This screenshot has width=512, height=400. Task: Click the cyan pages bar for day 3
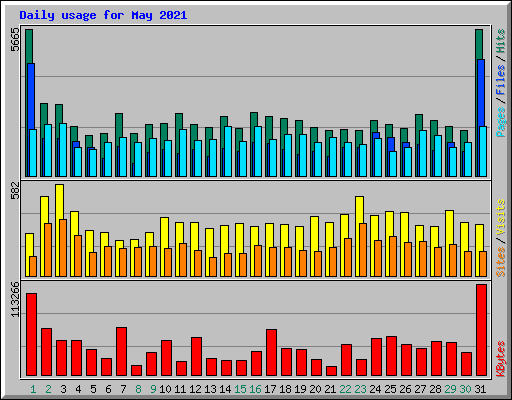pyautogui.click(x=63, y=150)
